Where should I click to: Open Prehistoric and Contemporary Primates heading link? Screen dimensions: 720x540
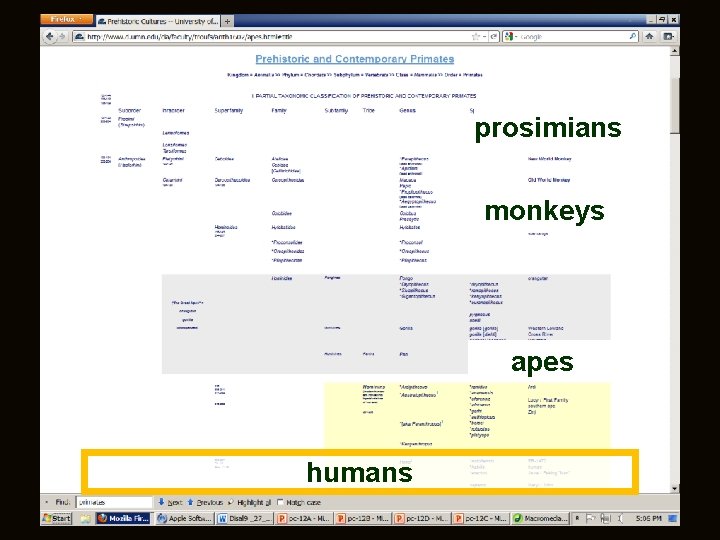(x=354, y=59)
